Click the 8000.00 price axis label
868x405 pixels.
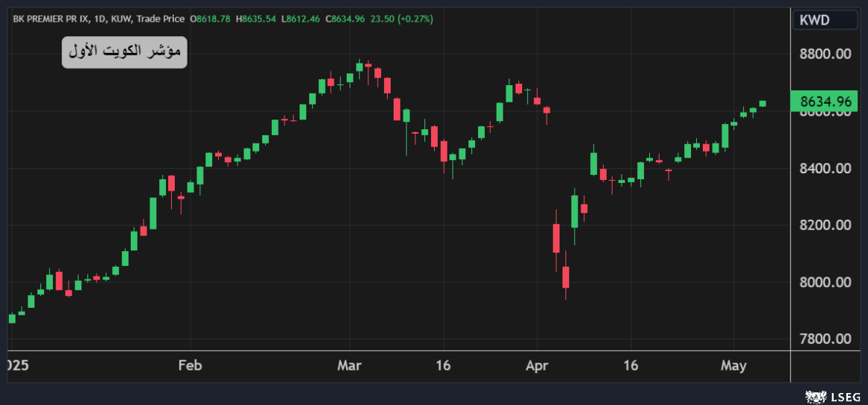tap(825, 282)
